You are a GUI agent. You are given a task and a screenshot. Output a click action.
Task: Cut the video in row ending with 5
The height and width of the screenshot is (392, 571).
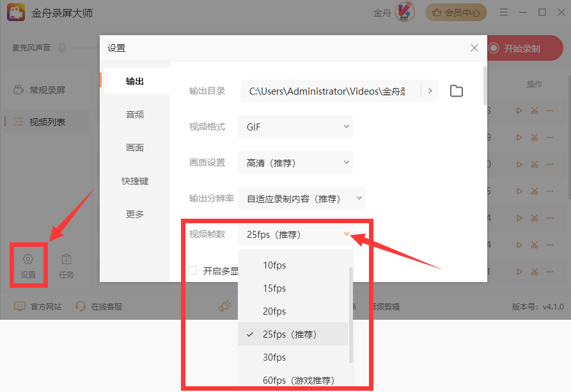535,191
